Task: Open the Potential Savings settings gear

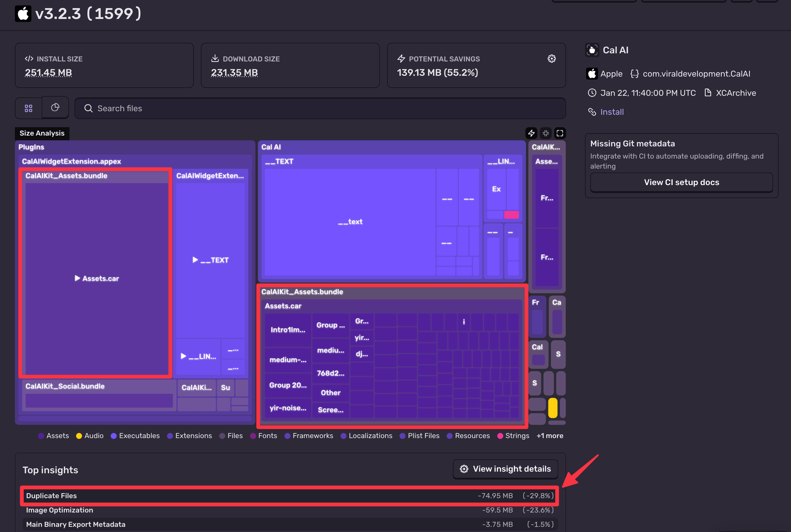Action: (552, 59)
